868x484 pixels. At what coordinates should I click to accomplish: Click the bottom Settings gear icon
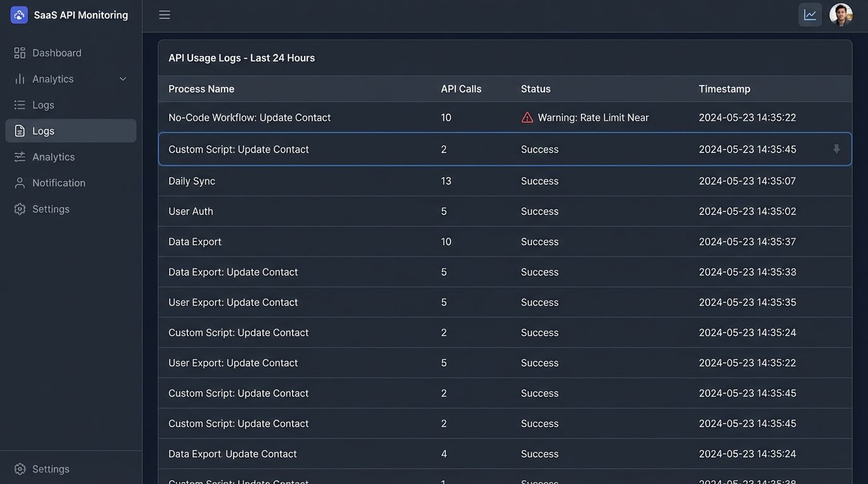pos(18,469)
